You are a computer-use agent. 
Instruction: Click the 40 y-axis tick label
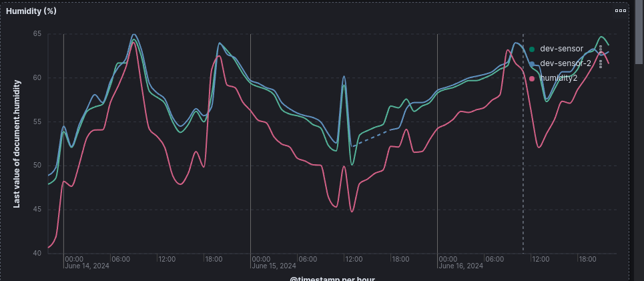pyautogui.click(x=37, y=254)
